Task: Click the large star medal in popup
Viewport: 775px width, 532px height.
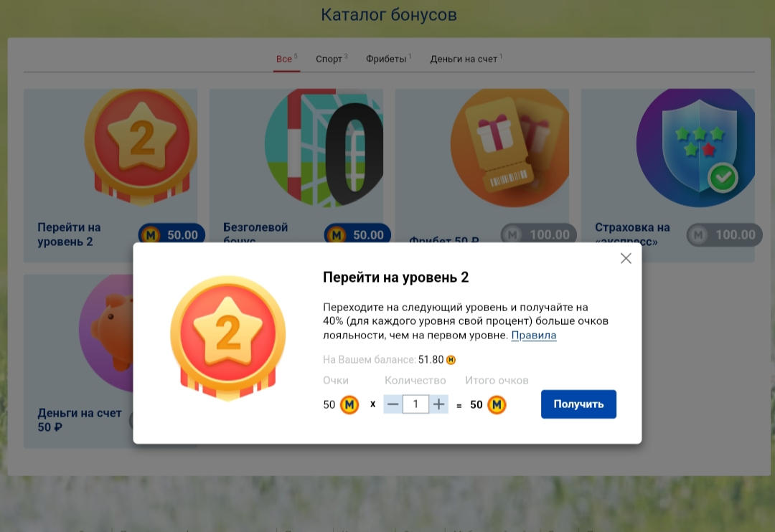Action: point(227,338)
